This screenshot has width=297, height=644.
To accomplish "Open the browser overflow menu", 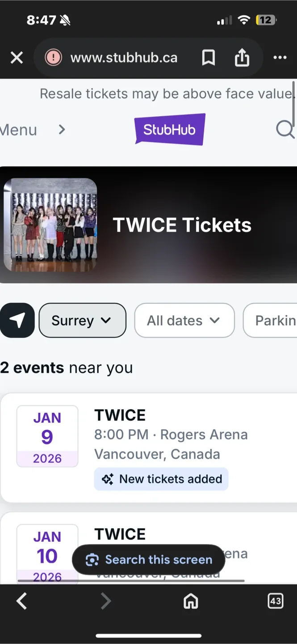I will click(x=280, y=57).
